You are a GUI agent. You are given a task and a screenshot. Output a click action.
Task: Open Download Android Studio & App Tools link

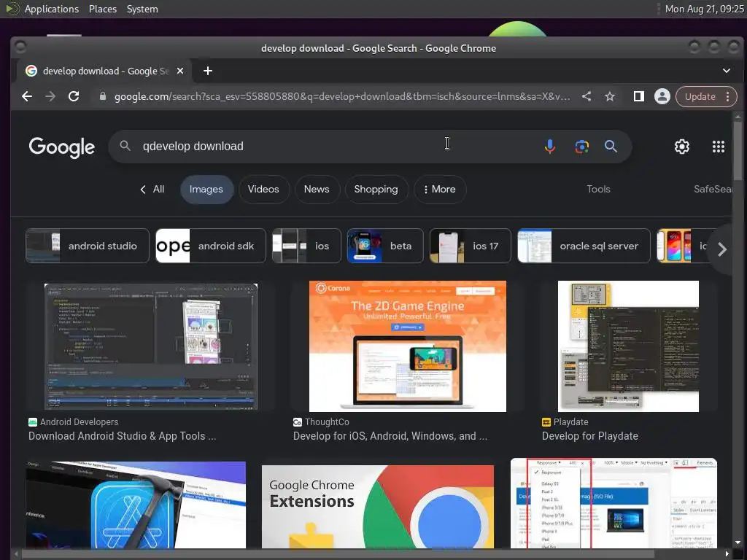(122, 436)
